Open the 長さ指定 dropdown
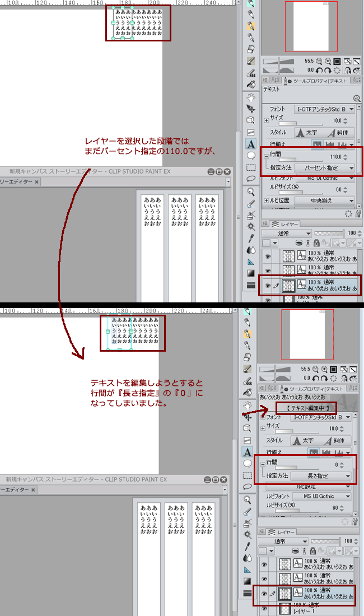The height and width of the screenshot is (616, 364). coord(321,476)
